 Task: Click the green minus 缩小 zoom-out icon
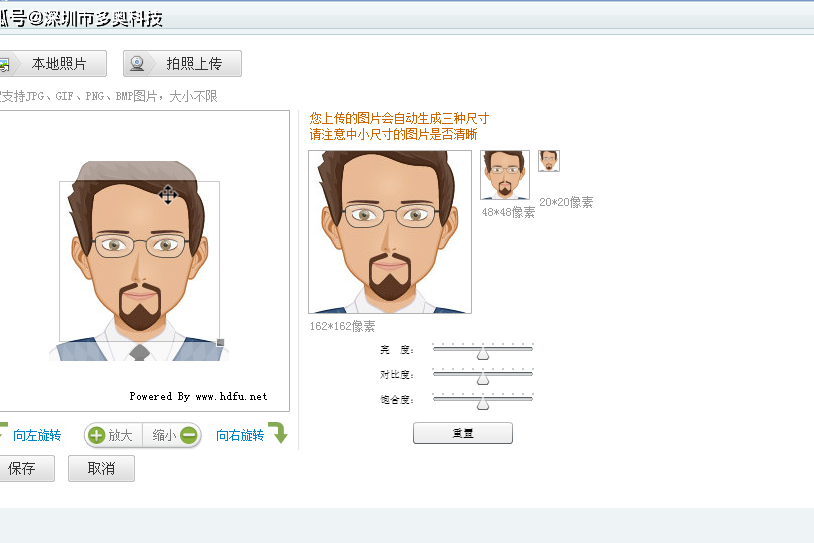(x=189, y=435)
